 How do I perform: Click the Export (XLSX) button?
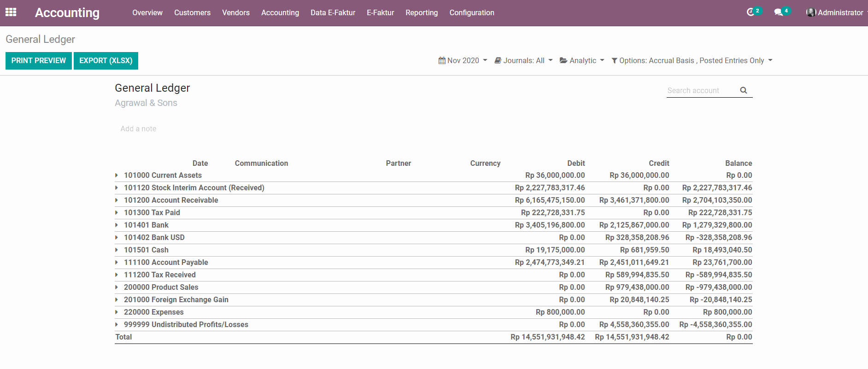pyautogui.click(x=106, y=60)
